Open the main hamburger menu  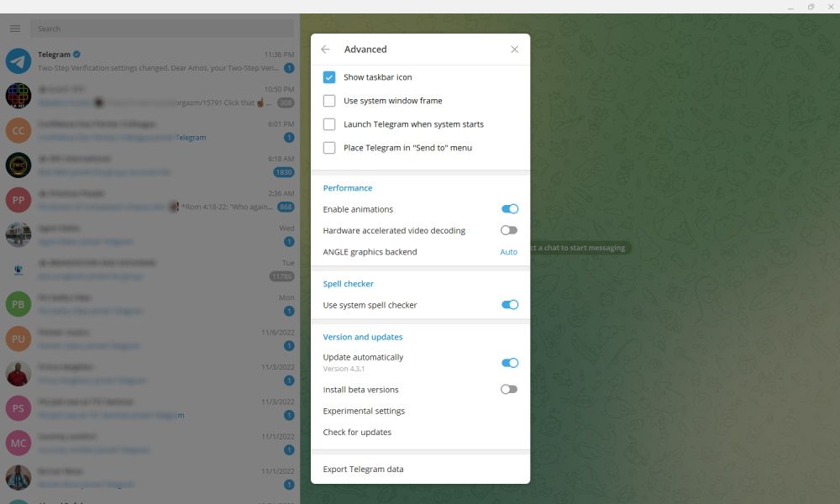coord(14,28)
